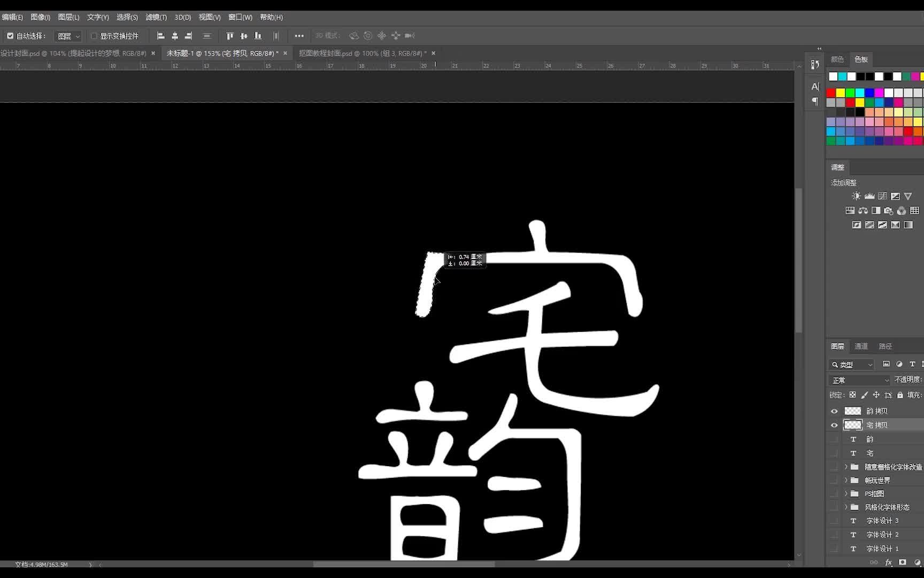Expand the 畅玩世界 group
This screenshot has height=578, width=924.
pos(846,481)
